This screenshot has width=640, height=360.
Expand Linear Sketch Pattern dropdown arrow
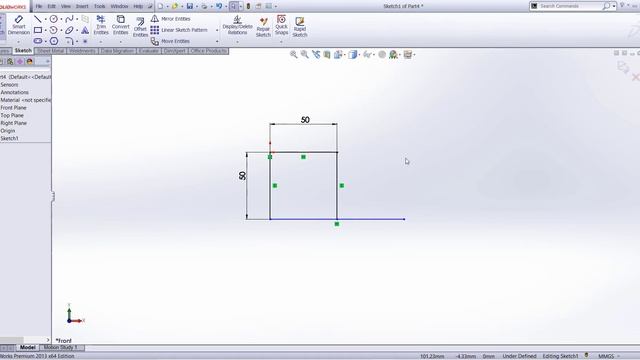click(x=217, y=30)
